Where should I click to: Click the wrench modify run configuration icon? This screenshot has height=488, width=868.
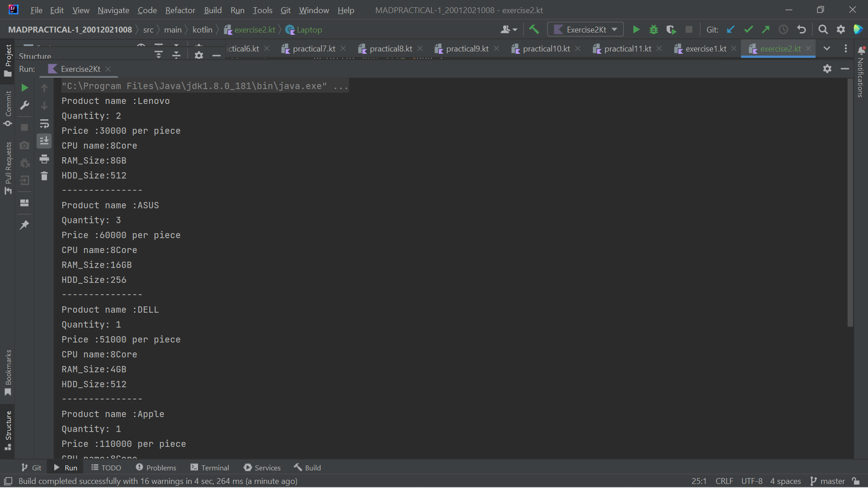(25, 105)
